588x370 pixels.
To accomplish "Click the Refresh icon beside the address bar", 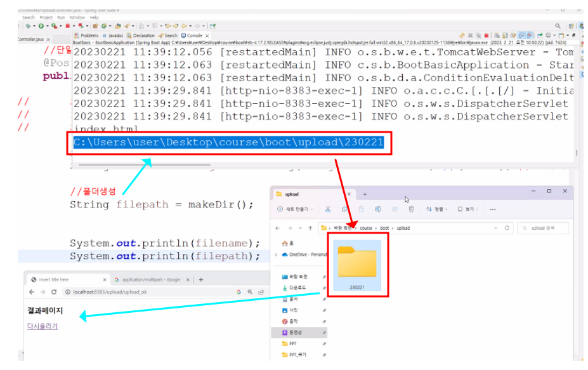I will pos(507,228).
